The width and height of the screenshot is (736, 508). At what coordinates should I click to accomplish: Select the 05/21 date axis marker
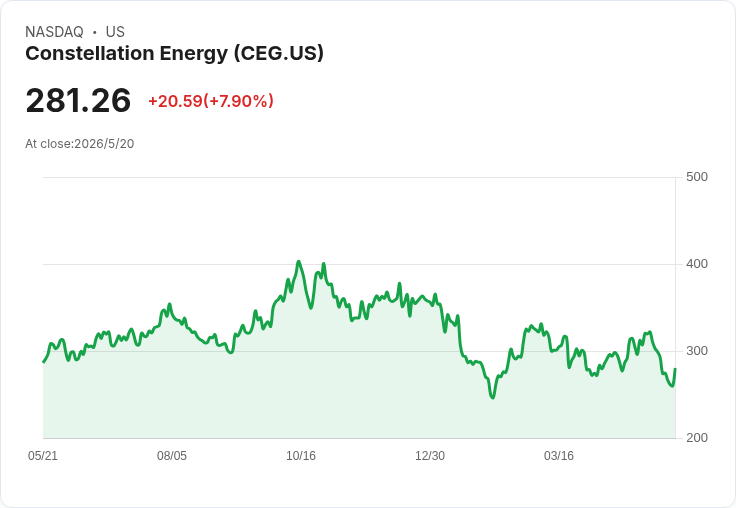[43, 455]
